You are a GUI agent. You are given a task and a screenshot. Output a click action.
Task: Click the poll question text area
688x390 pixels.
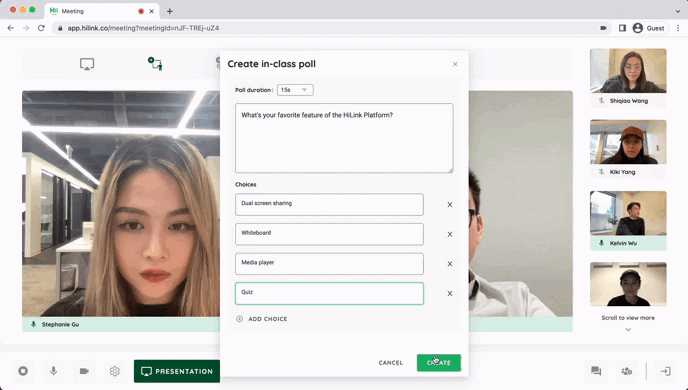point(344,138)
